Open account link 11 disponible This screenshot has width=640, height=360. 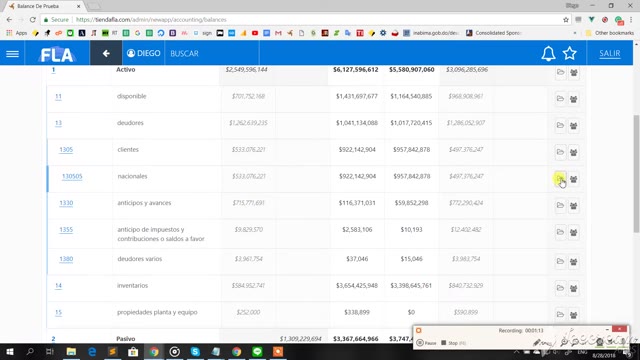58,96
